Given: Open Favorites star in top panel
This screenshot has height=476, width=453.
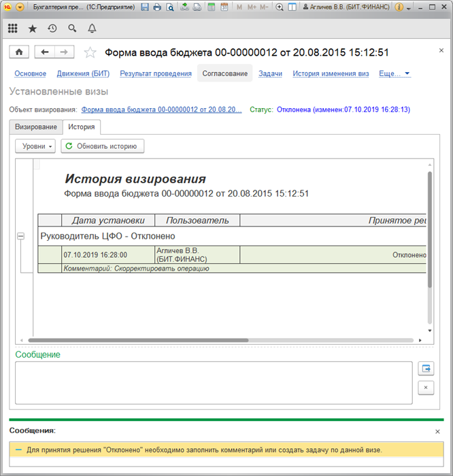Looking at the screenshot, I should [33, 29].
